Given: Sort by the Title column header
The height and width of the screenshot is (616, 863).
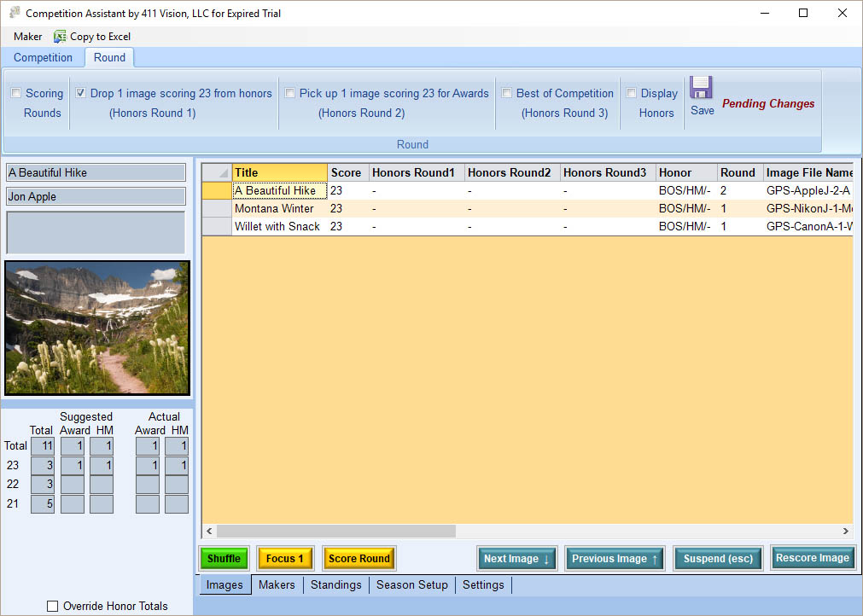Looking at the screenshot, I should [280, 172].
